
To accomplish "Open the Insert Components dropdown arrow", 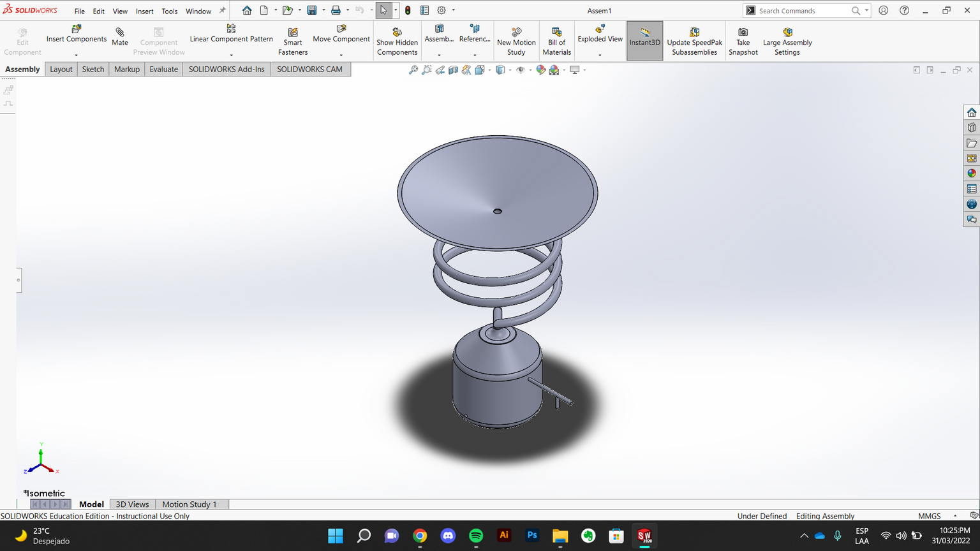I will (76, 55).
